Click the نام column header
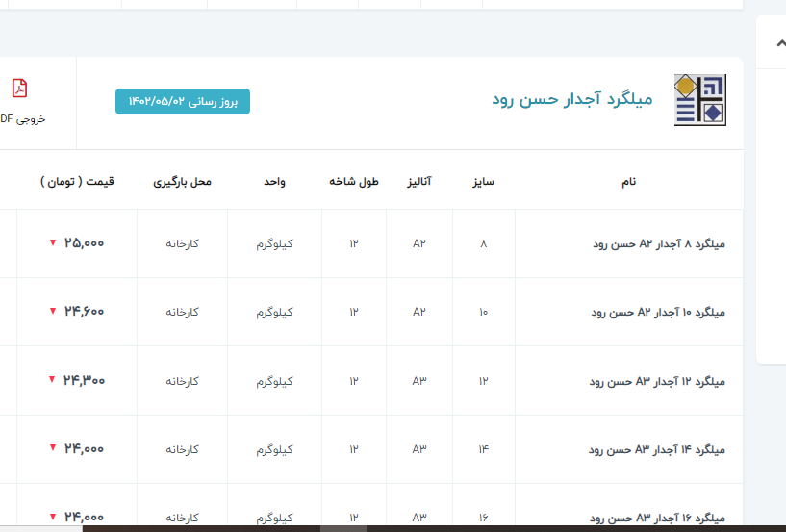This screenshot has width=786, height=532. [x=629, y=181]
